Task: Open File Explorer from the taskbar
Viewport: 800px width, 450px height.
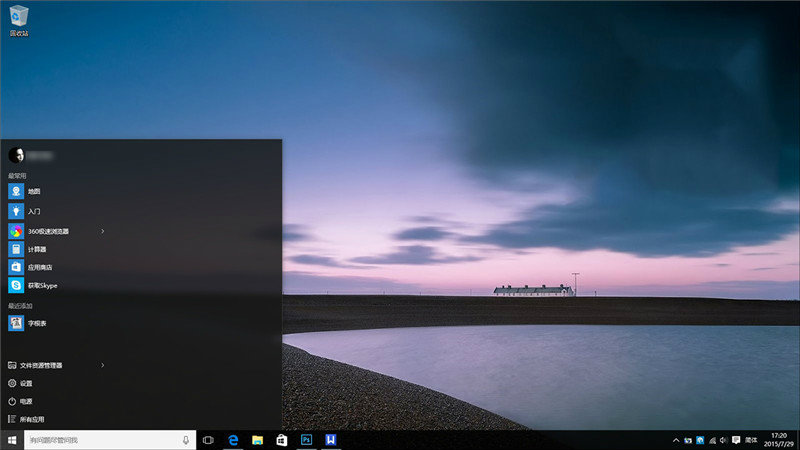Action: [257, 440]
